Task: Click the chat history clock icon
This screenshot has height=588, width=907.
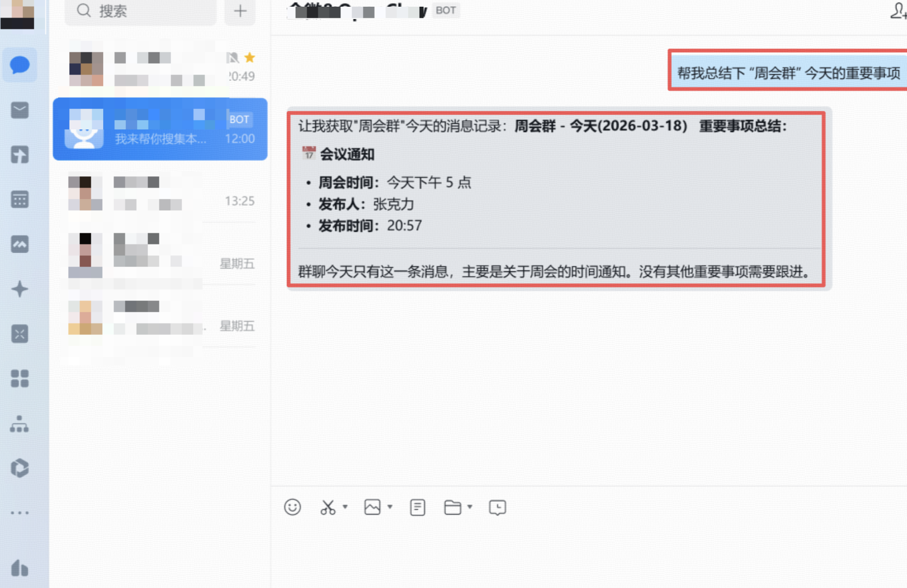Action: click(497, 508)
